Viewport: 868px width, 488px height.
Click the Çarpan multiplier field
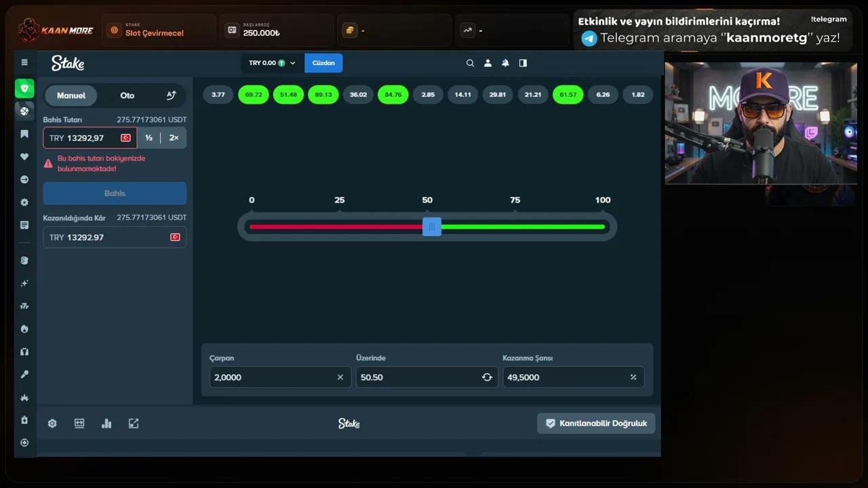tap(280, 378)
